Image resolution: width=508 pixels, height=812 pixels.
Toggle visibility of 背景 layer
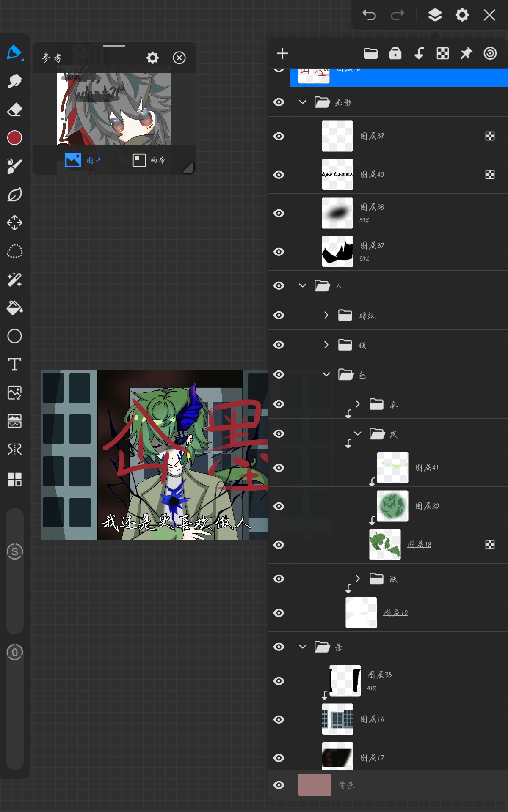coord(279,785)
